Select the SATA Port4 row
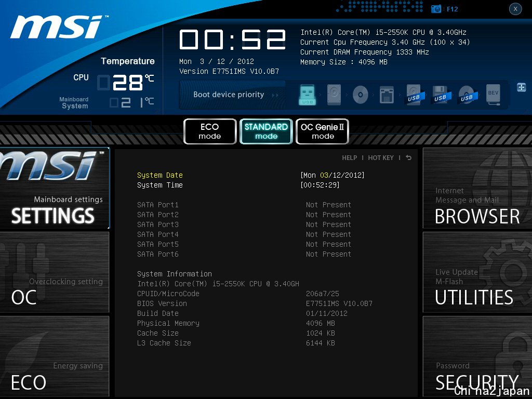532x399 pixels. tap(244, 234)
